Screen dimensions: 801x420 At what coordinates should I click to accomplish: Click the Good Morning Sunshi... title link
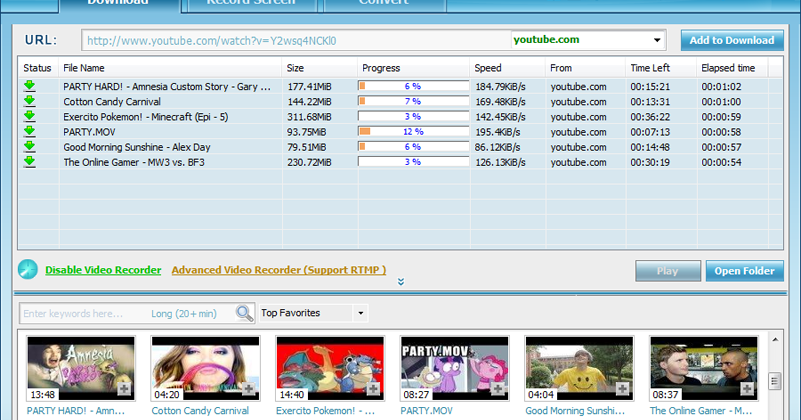coord(575,411)
